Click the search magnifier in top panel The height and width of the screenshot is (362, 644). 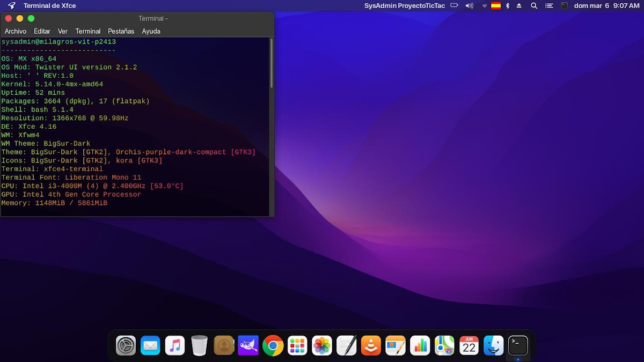coord(534,5)
